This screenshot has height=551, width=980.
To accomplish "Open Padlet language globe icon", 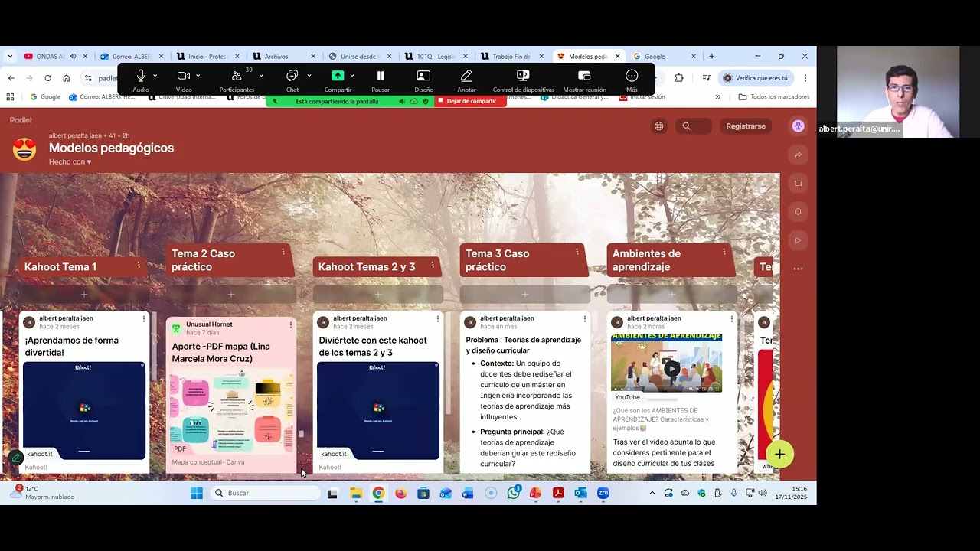I will pos(658,126).
